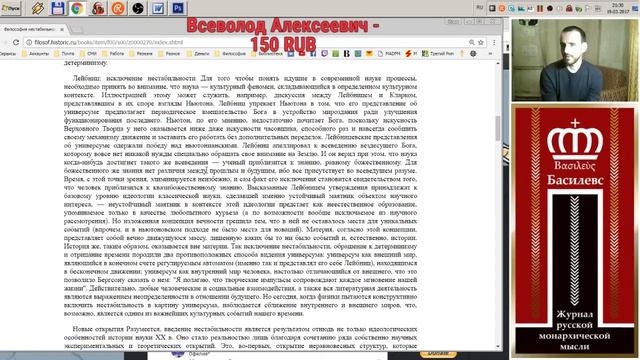This screenshot has height=360, width=640.
Task: Open the Деньги bookmarks folder
Action: click(198, 53)
